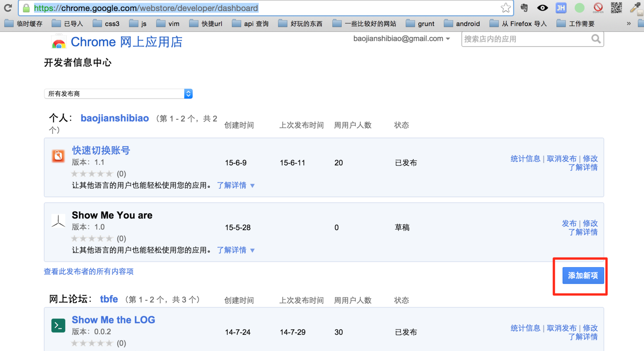644x351 pixels.
Task: Open the Evernote elephant extension icon
Action: click(x=524, y=8)
